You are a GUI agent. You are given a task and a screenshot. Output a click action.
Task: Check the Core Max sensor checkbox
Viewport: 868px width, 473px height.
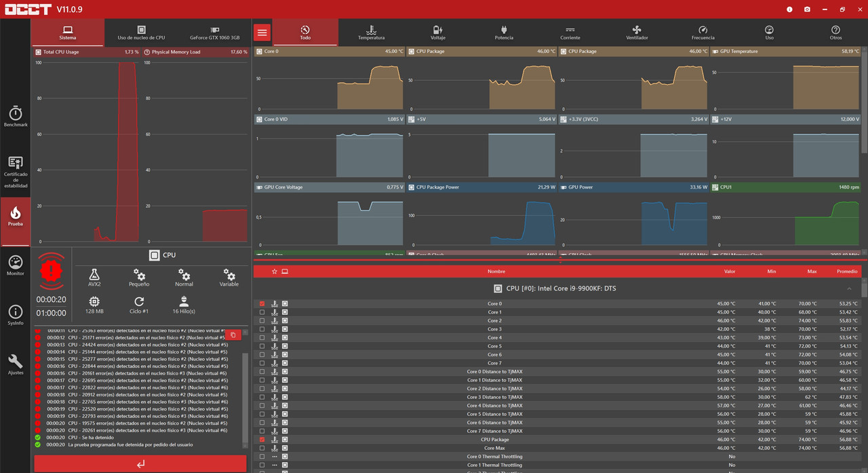point(262,448)
